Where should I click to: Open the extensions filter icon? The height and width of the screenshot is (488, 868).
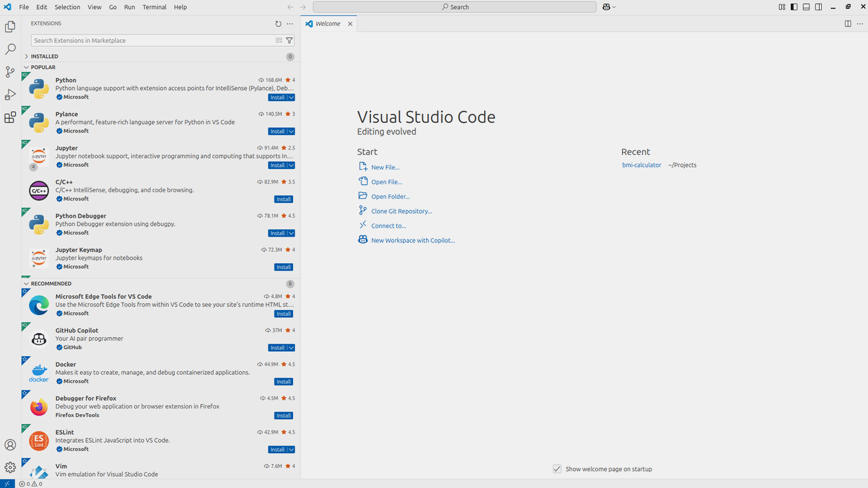click(289, 41)
